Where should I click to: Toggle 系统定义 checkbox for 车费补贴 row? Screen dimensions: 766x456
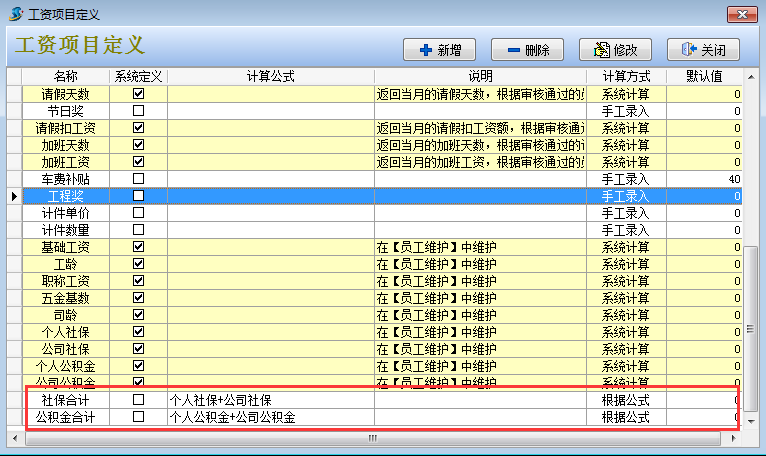tap(139, 179)
